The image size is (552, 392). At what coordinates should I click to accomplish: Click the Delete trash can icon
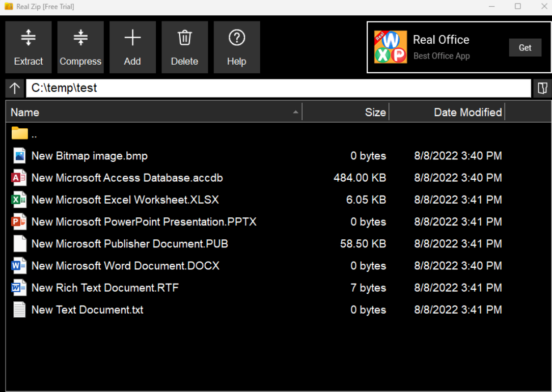184,39
